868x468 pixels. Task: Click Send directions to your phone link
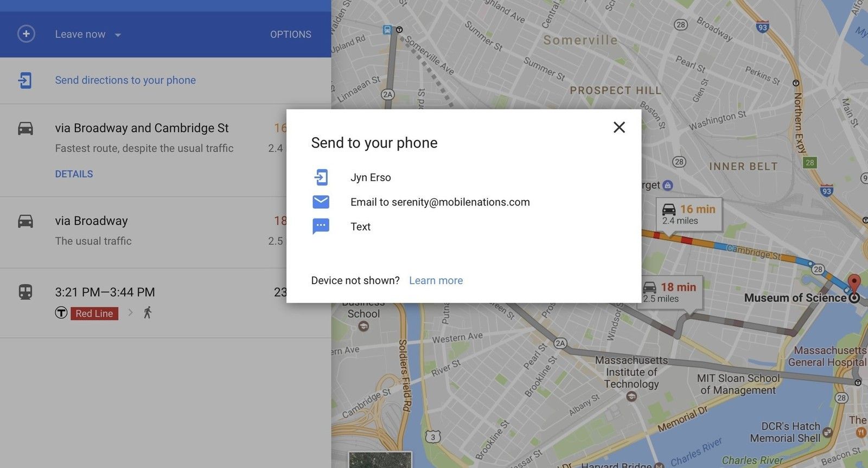[x=125, y=80]
